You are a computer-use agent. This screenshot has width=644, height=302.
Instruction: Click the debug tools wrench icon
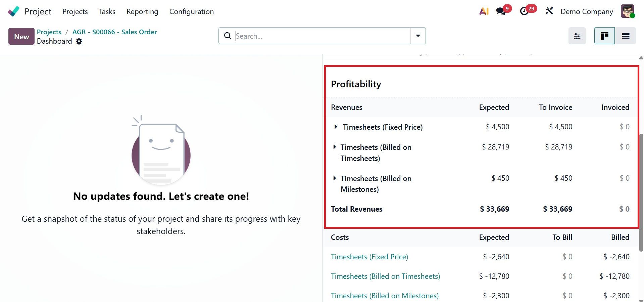point(549,11)
